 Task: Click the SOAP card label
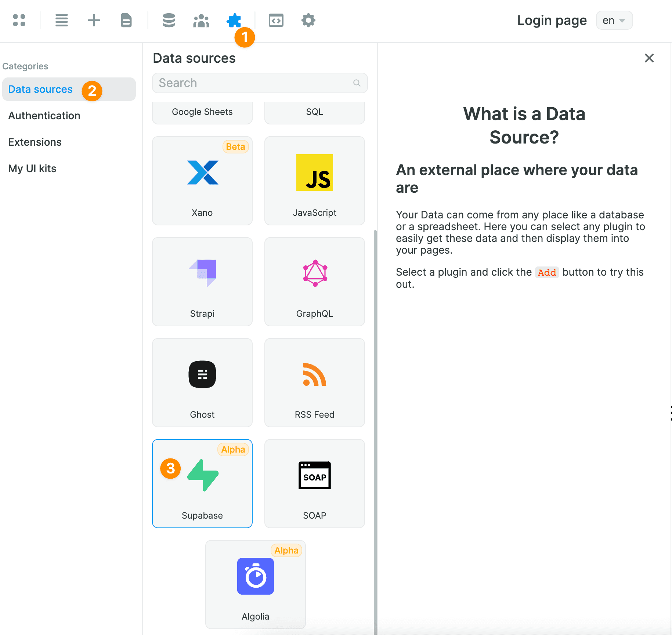[x=315, y=515]
